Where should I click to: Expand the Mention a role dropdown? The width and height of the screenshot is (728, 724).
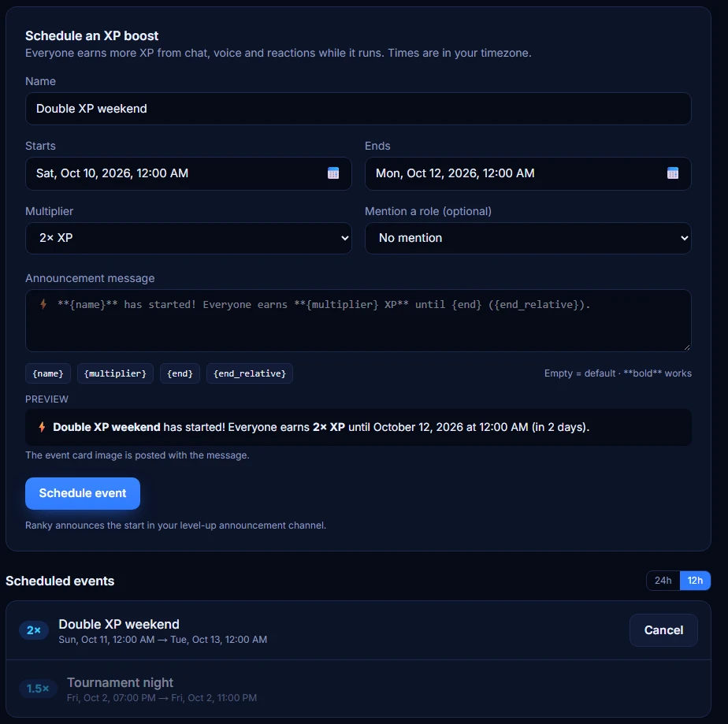coord(528,238)
